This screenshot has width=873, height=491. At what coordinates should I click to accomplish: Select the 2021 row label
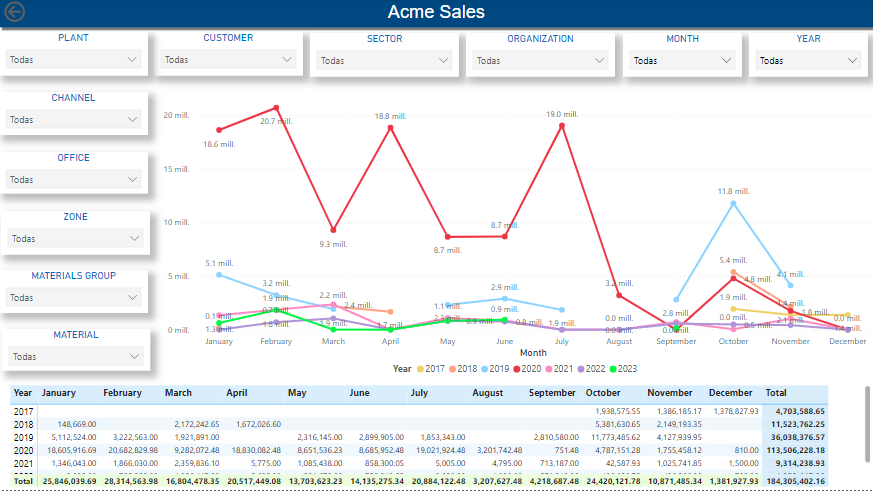tap(23, 464)
